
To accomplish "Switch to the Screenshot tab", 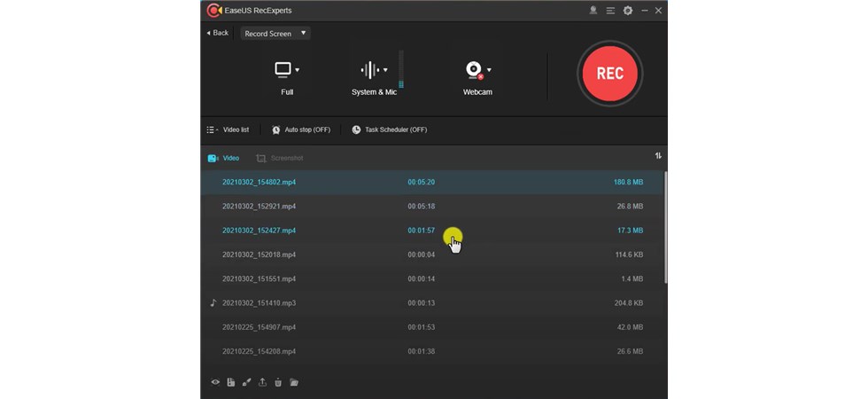I will tap(280, 159).
